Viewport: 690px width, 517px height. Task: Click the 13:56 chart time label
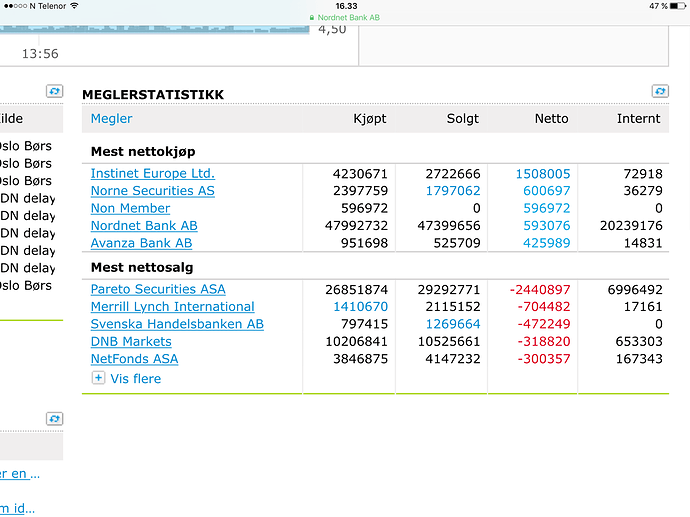pyautogui.click(x=40, y=54)
